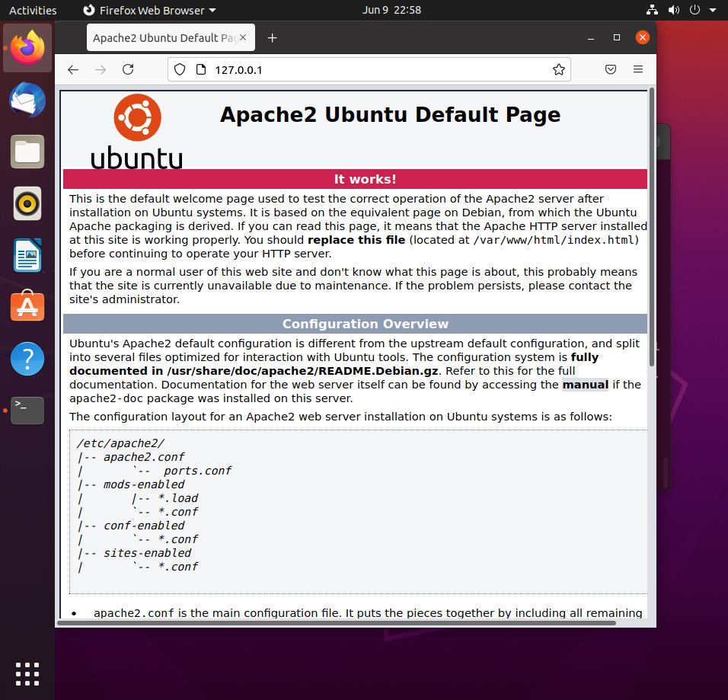728x700 pixels.
Task: Launch Firefox from the dock
Action: pos(27,48)
